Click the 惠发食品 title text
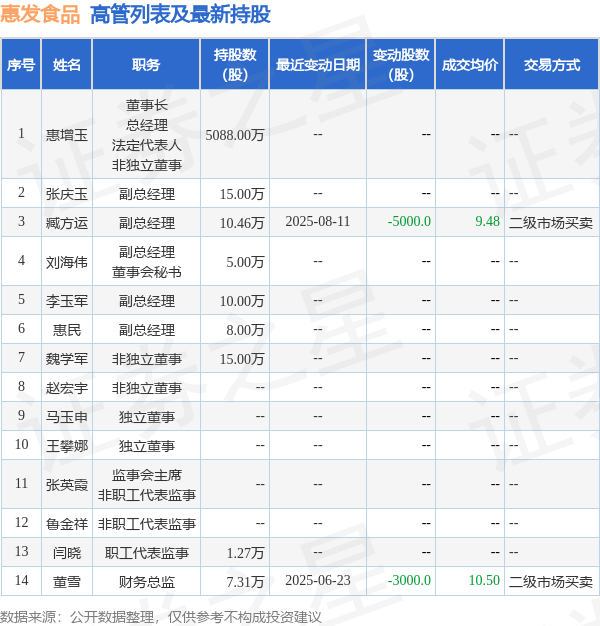The image size is (600, 626). tap(40, 14)
